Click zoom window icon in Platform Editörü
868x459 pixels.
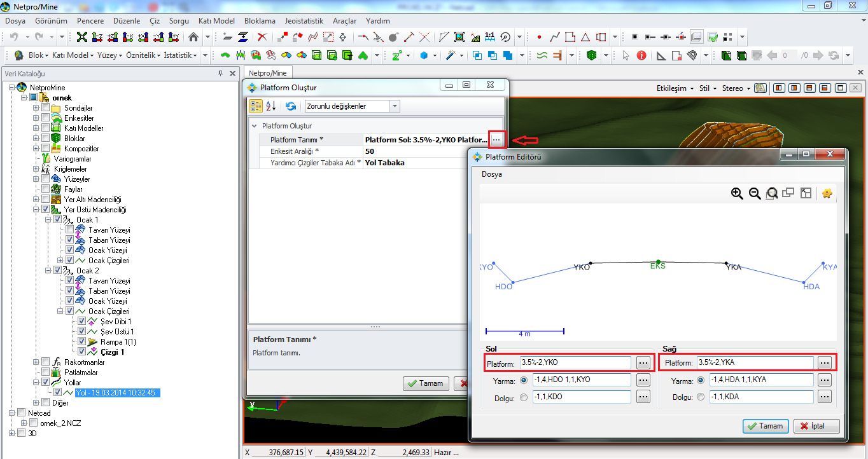point(772,193)
